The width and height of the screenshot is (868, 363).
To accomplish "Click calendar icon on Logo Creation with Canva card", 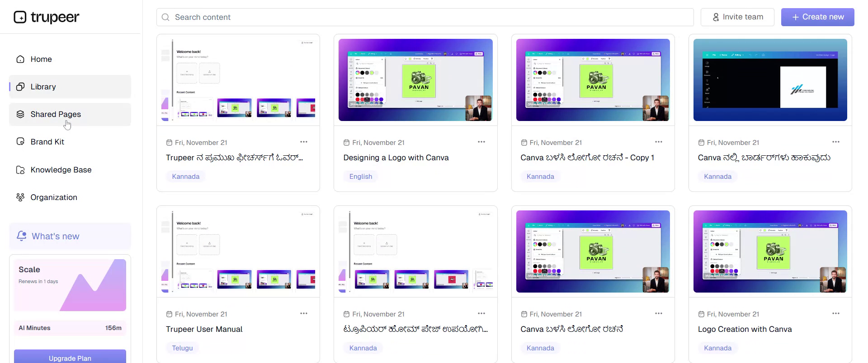I will click(701, 314).
